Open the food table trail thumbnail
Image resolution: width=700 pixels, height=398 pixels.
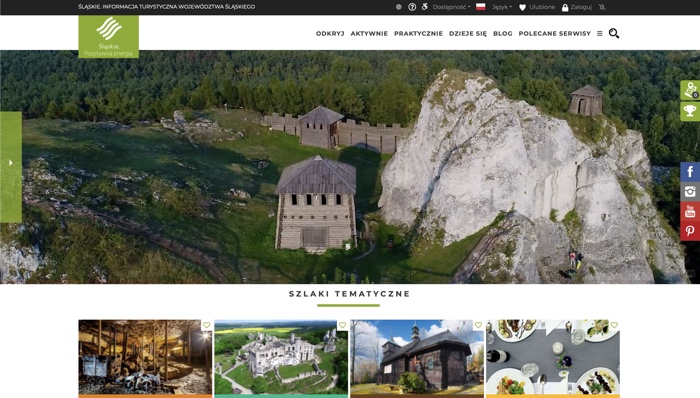(553, 357)
